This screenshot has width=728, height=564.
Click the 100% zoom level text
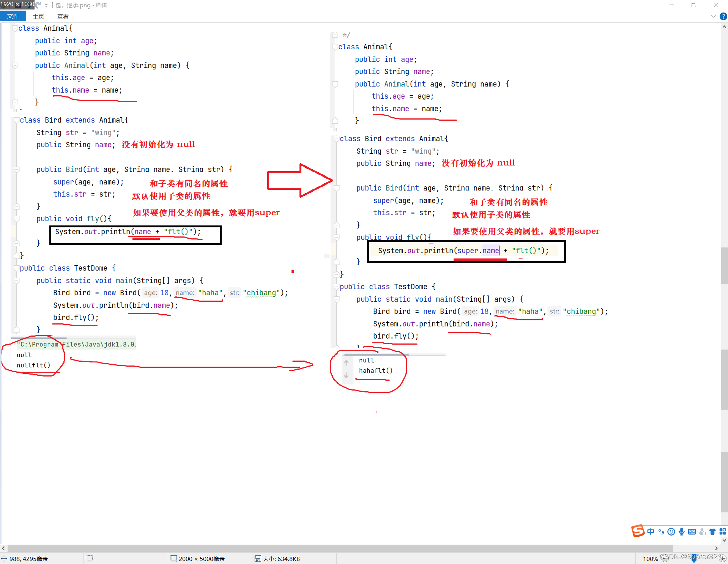tap(650, 559)
